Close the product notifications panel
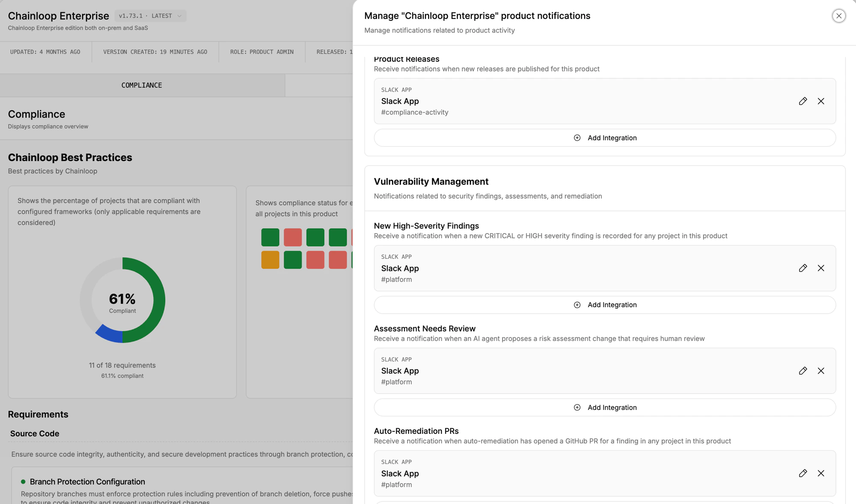 (x=838, y=16)
